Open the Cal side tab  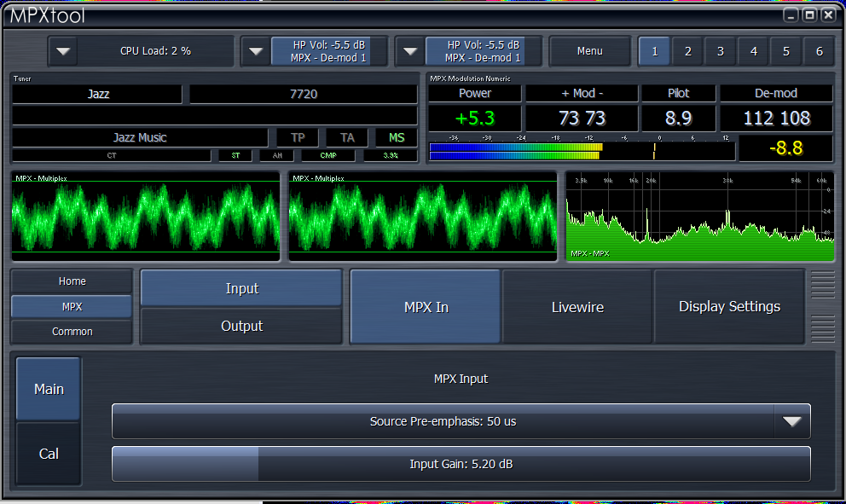click(49, 454)
